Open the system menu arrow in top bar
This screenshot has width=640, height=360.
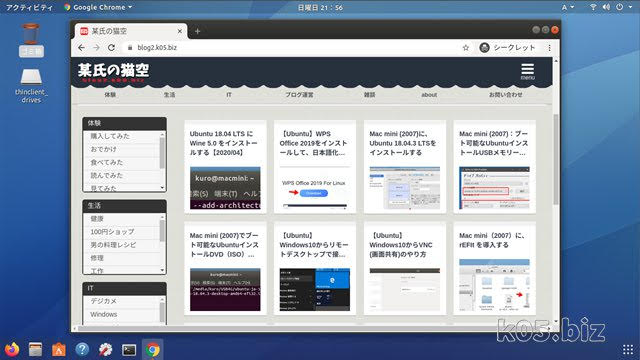click(630, 7)
